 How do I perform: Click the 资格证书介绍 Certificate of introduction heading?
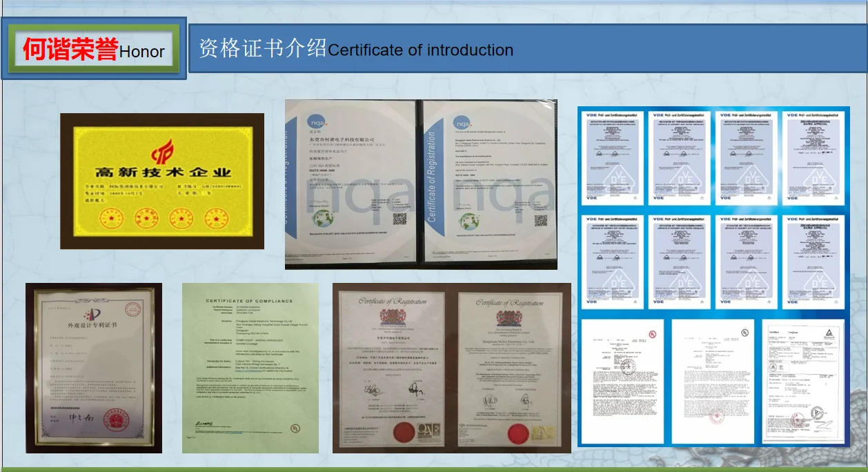coord(356,49)
